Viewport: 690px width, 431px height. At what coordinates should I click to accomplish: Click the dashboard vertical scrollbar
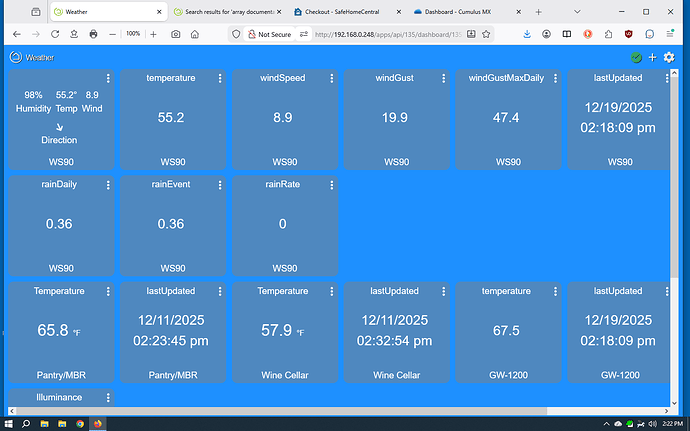coord(673,200)
